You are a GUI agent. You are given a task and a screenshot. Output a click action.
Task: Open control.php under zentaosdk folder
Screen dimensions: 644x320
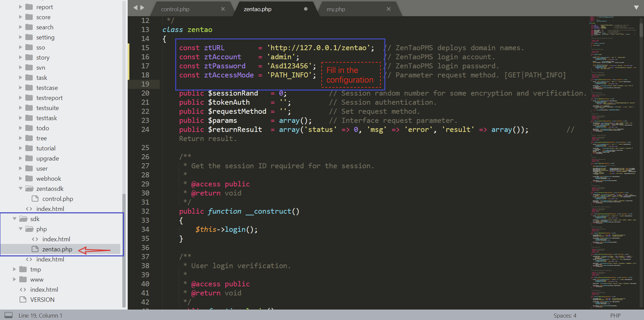click(x=58, y=199)
